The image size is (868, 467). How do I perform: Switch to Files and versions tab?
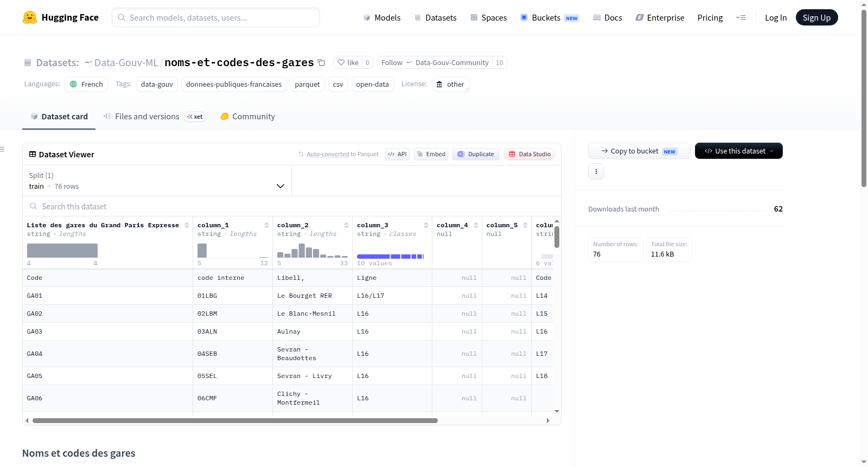point(154,116)
